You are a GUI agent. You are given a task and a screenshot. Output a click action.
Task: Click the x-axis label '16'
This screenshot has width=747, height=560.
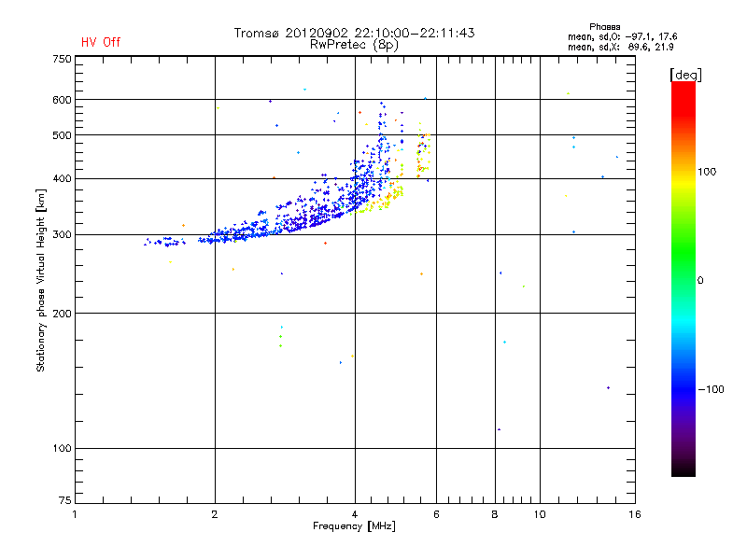pos(635,514)
